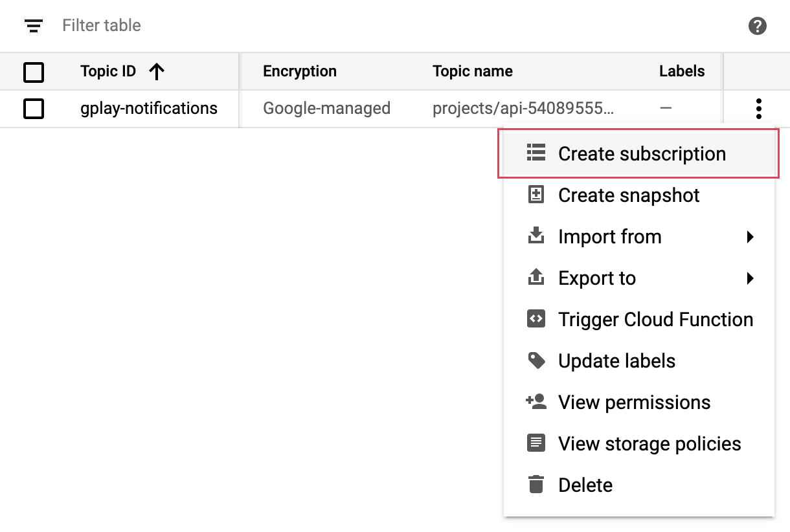Open the gplay-notifications topic link

click(x=149, y=108)
